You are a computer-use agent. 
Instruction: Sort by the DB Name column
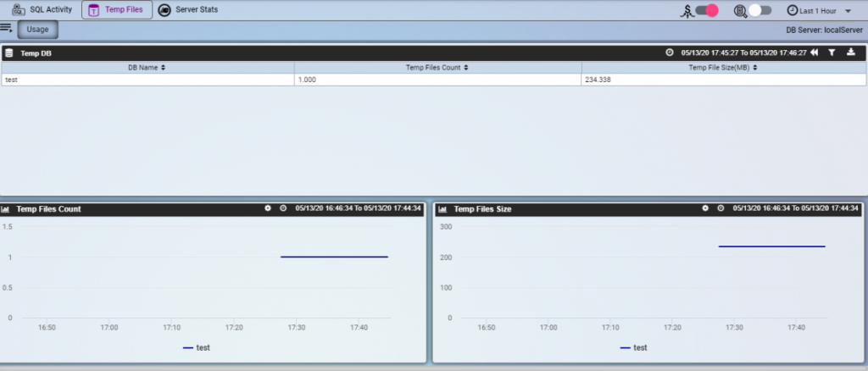147,68
